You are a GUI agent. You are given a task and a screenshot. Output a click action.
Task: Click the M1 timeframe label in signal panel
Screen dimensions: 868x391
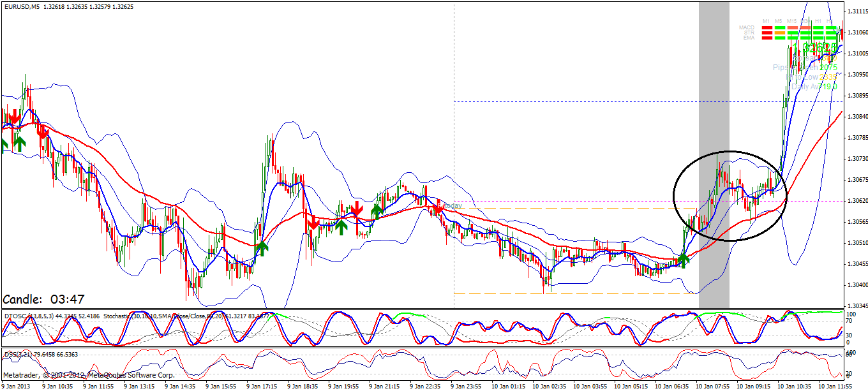766,21
